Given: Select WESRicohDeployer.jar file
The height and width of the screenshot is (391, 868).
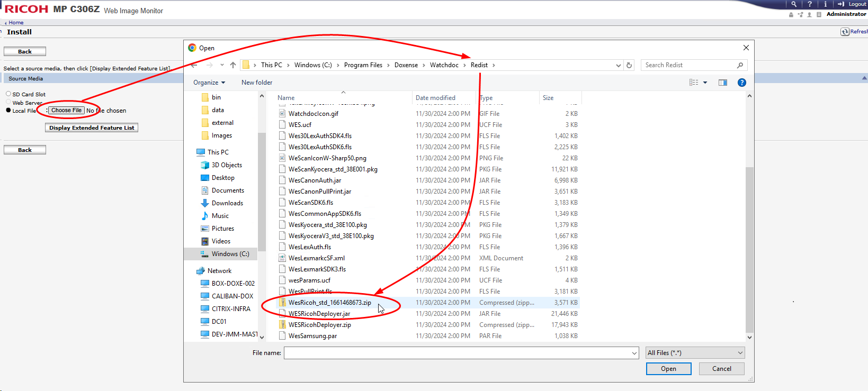Looking at the screenshot, I should click(319, 314).
